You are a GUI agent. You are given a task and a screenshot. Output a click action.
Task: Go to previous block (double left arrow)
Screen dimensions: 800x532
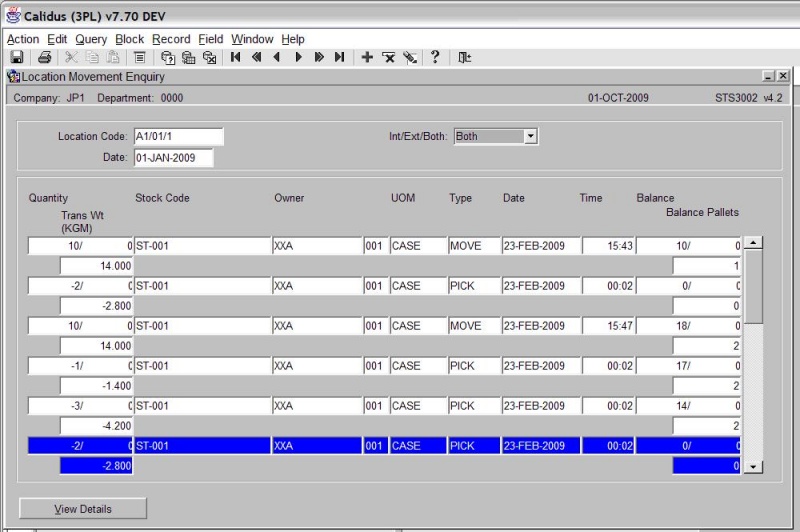pyautogui.click(x=257, y=57)
